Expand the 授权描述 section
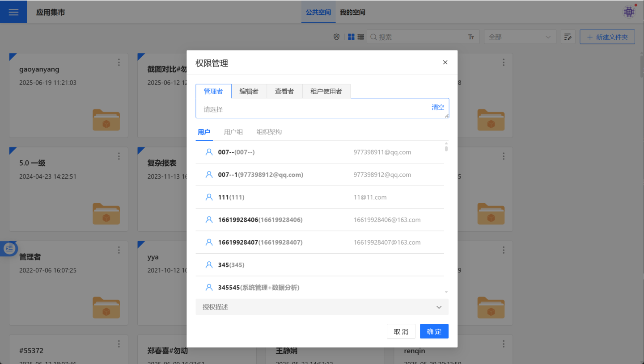The height and width of the screenshot is (364, 644). click(x=322, y=307)
